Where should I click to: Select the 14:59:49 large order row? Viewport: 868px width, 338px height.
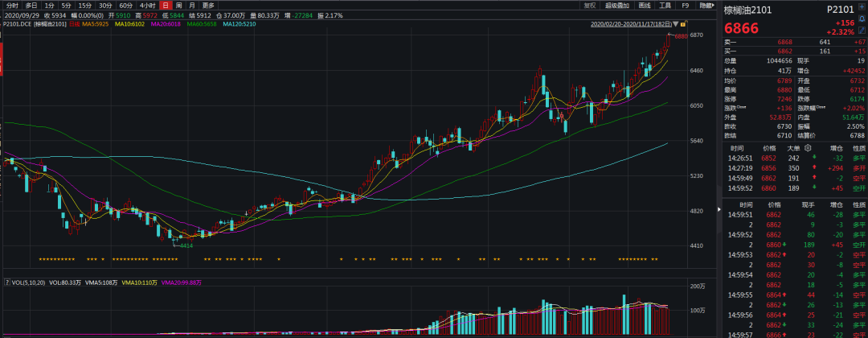[x=795, y=178]
